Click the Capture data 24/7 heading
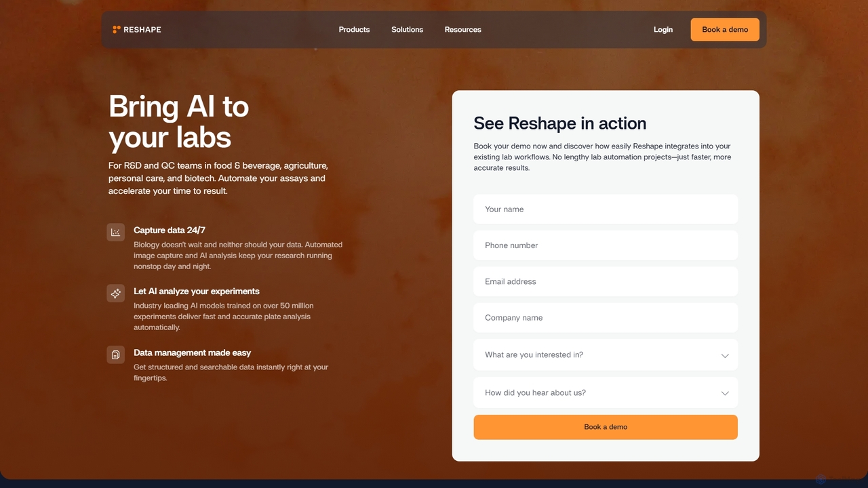Image resolution: width=868 pixels, height=488 pixels. (170, 230)
